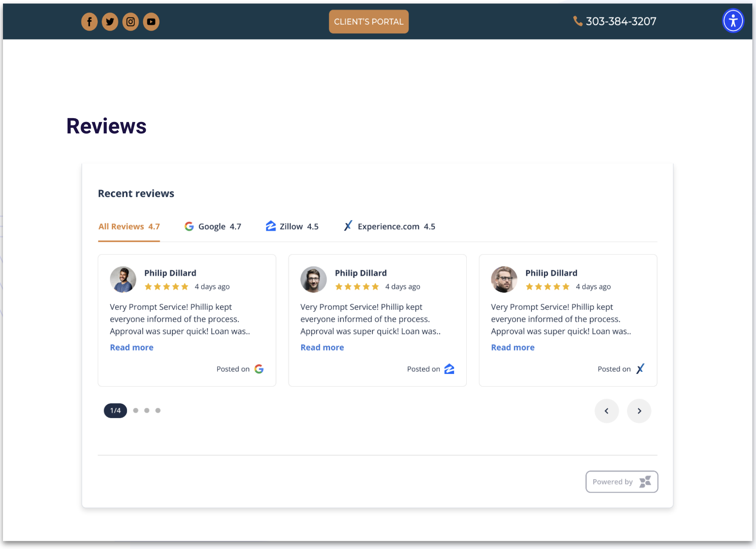756x549 pixels.
Task: Click reviewer avatar on the Zillow-posted review
Action: (x=313, y=280)
